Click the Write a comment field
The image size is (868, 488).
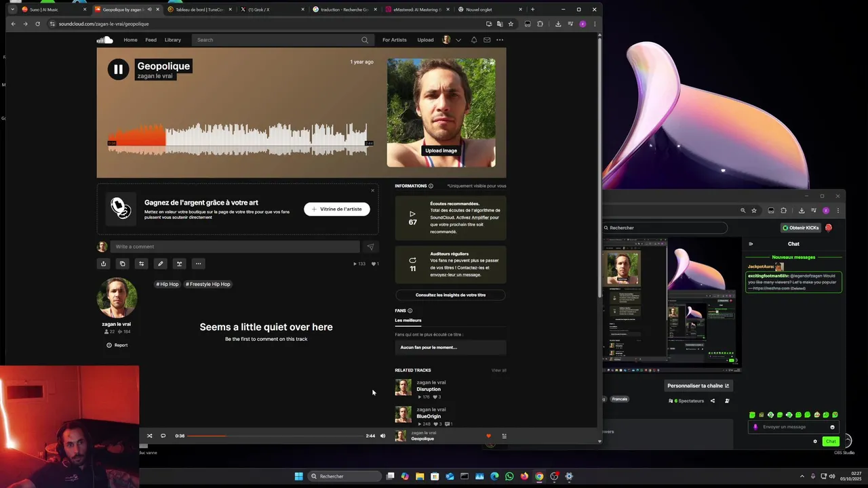235,247
